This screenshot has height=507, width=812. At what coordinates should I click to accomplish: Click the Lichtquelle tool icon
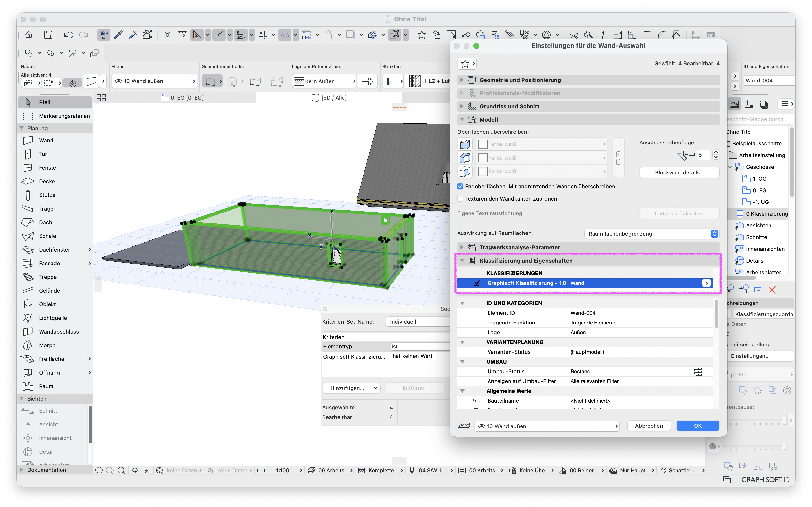[x=28, y=318]
